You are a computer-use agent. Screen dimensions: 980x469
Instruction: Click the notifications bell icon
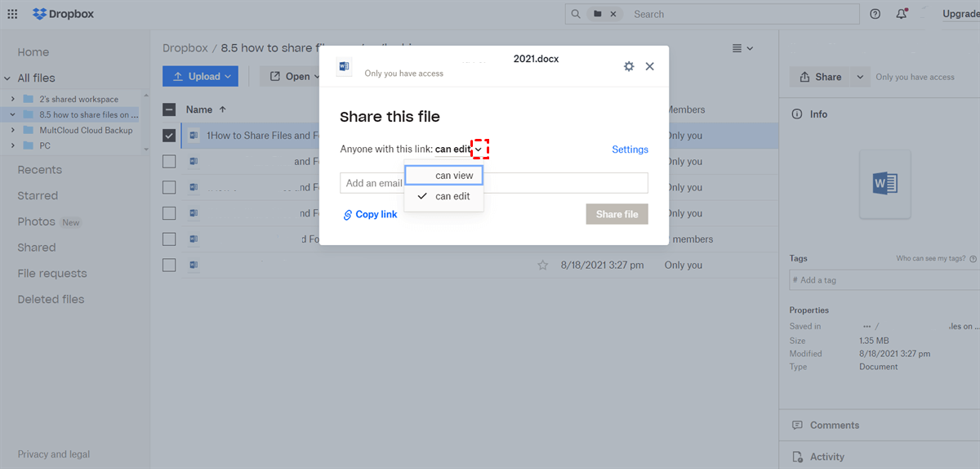click(901, 14)
